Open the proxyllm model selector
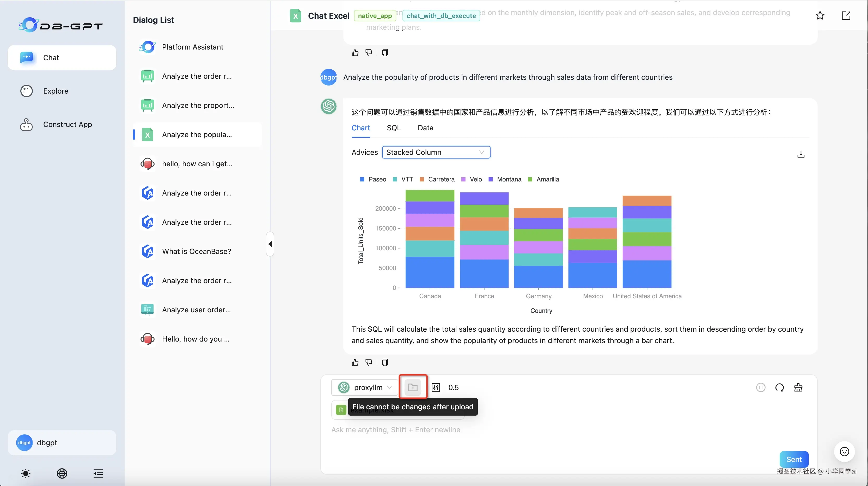 pos(364,387)
